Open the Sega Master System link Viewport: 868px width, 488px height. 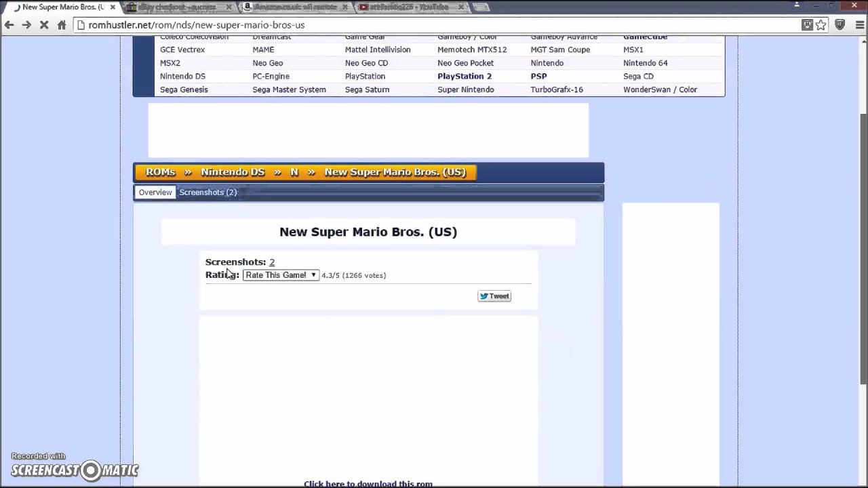pyautogui.click(x=290, y=90)
